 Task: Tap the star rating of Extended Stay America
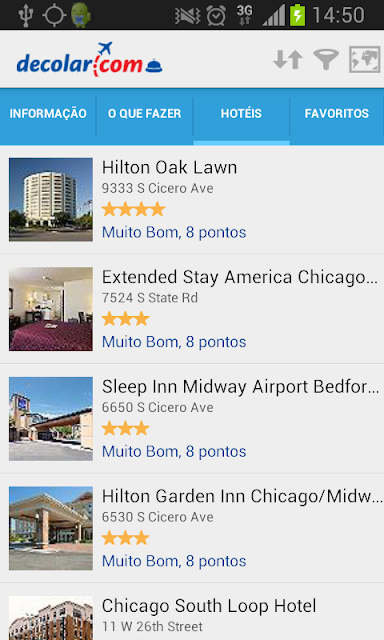(x=125, y=319)
